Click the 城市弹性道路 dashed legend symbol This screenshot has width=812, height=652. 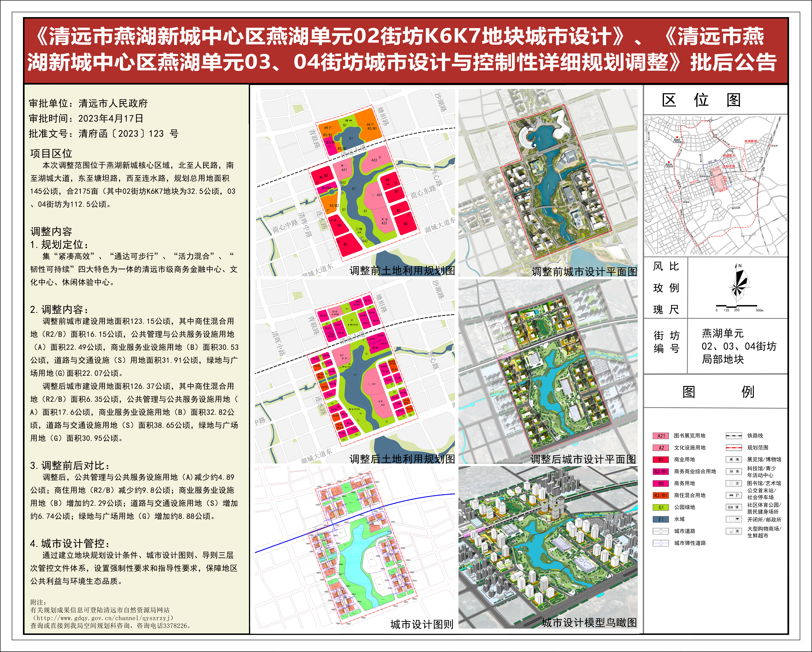pos(661,543)
